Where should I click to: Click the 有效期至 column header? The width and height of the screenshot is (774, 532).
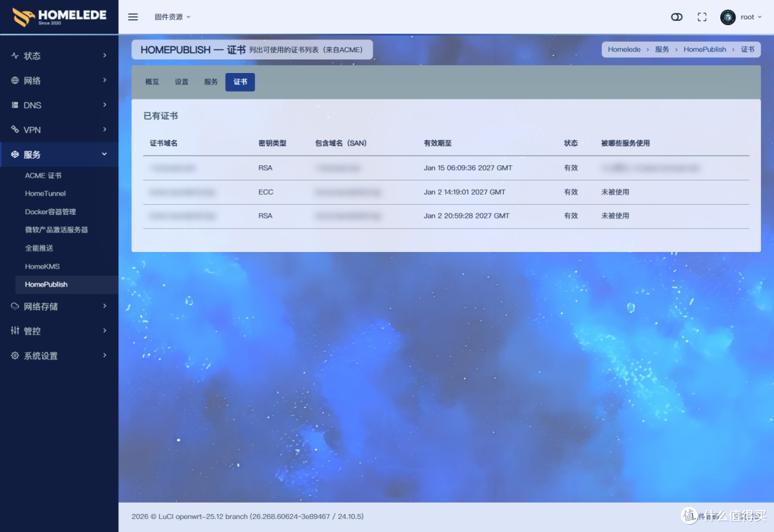tap(438, 143)
